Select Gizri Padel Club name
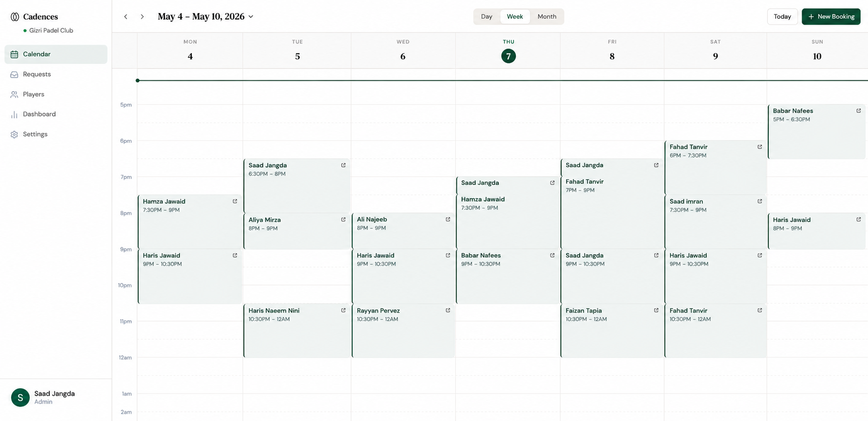Screen dimensions: 868x421 pyautogui.click(x=51, y=30)
